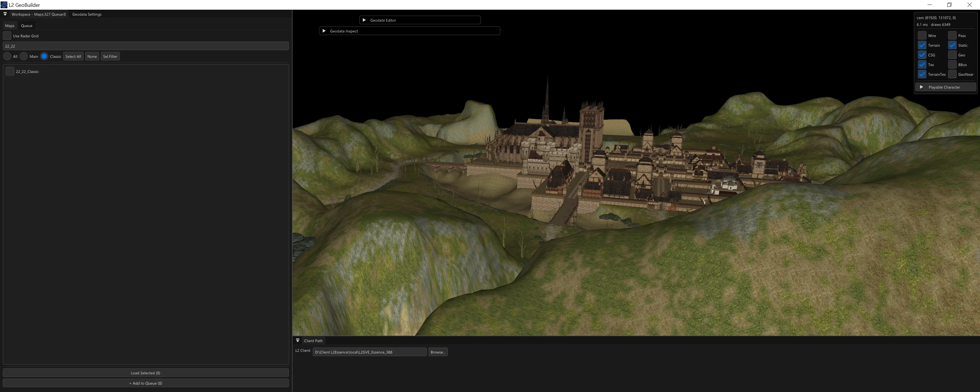Viewport: 980px width, 392px height.
Task: Switch to the Queue tab
Action: point(26,26)
